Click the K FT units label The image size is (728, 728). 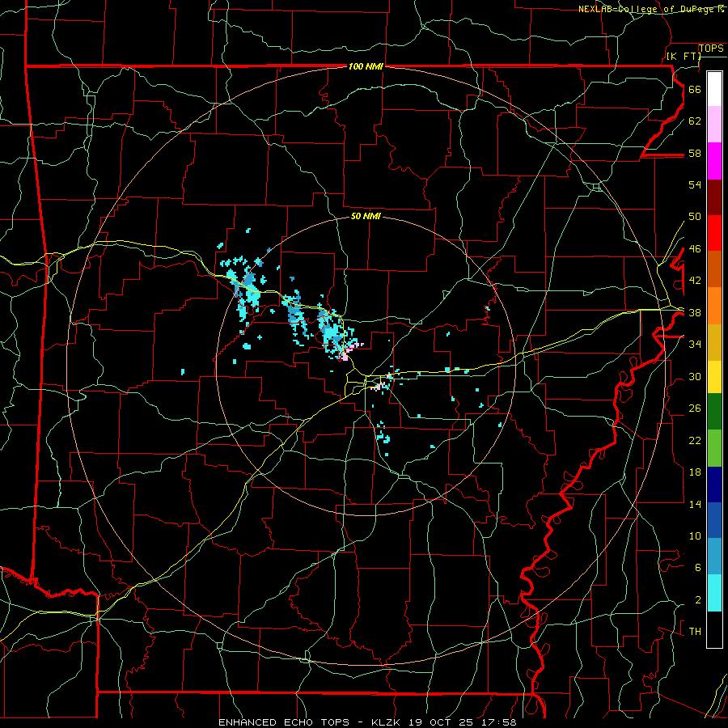coord(684,56)
